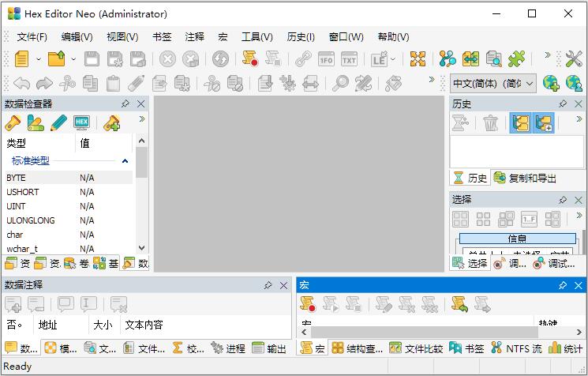Pin the 历史 panel
This screenshot has width=588, height=376.
563,103
